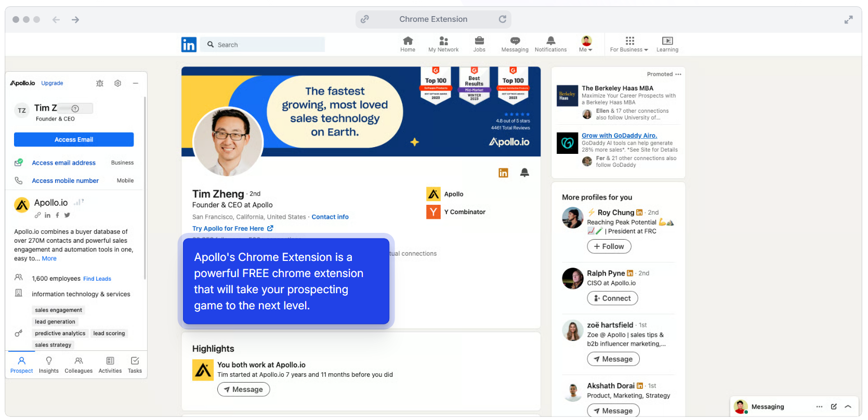Viewport: 868px width, 420px height.
Task: Open LinkedIn home via logo
Action: click(x=189, y=45)
